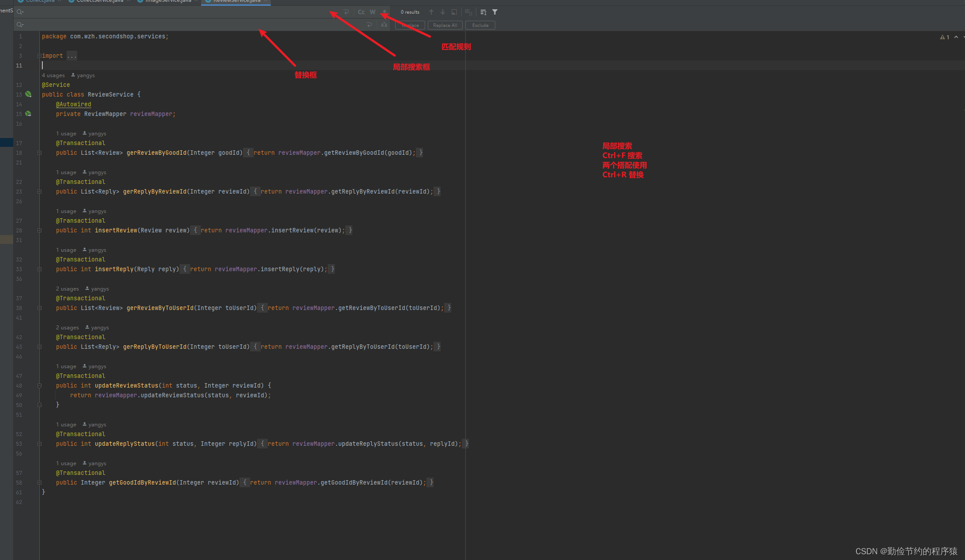Switch to ImageService.java tab
The width and height of the screenshot is (965, 560).
tap(168, 1)
